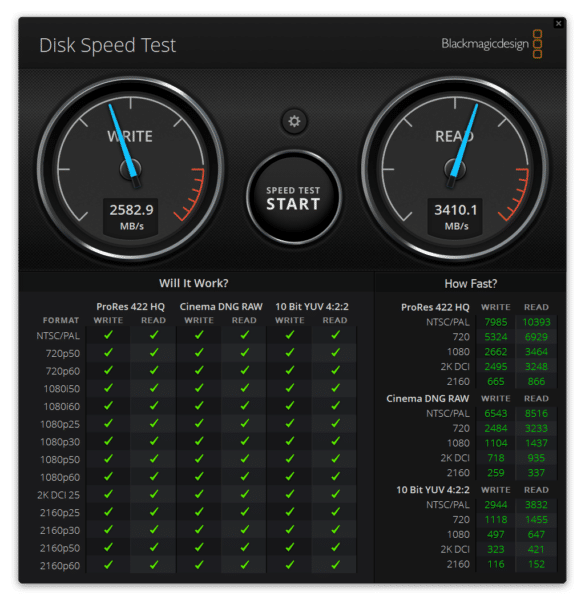The image size is (585, 604).
Task: Click the 6543 write value
Action: 496,414
